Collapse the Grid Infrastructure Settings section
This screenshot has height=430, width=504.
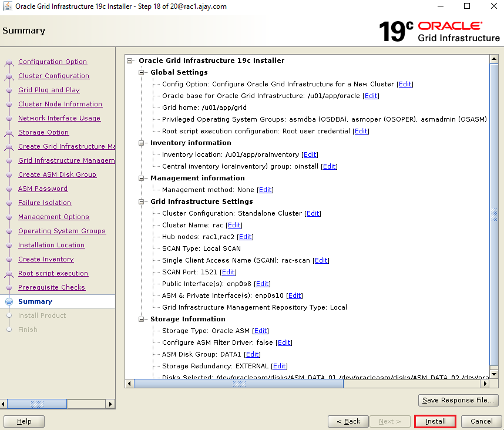point(141,202)
